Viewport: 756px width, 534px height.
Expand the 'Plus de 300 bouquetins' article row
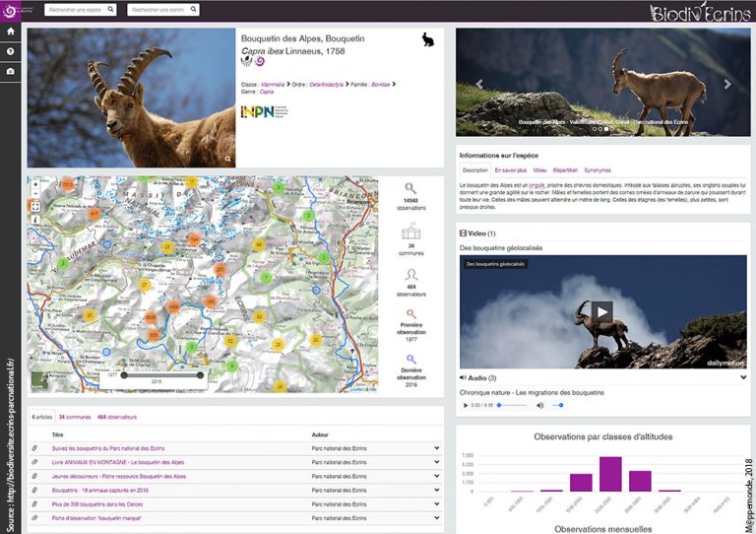coord(436,503)
